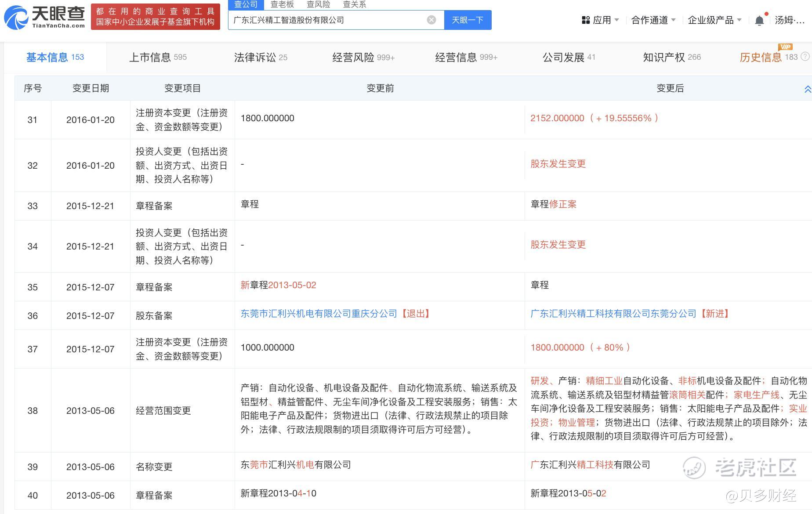Switch to the 法律诉讼 tab
Viewport: 812px width, 514px height.
(261, 57)
